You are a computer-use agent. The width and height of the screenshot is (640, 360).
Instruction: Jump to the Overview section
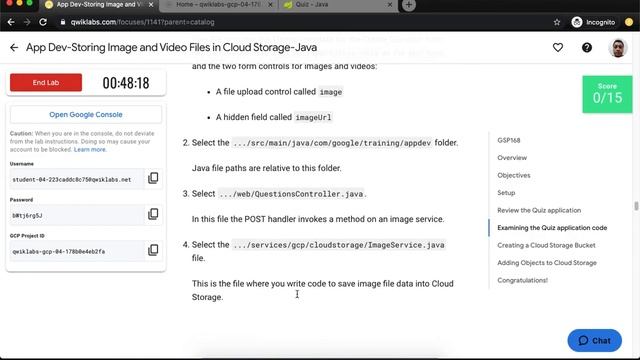(x=512, y=158)
